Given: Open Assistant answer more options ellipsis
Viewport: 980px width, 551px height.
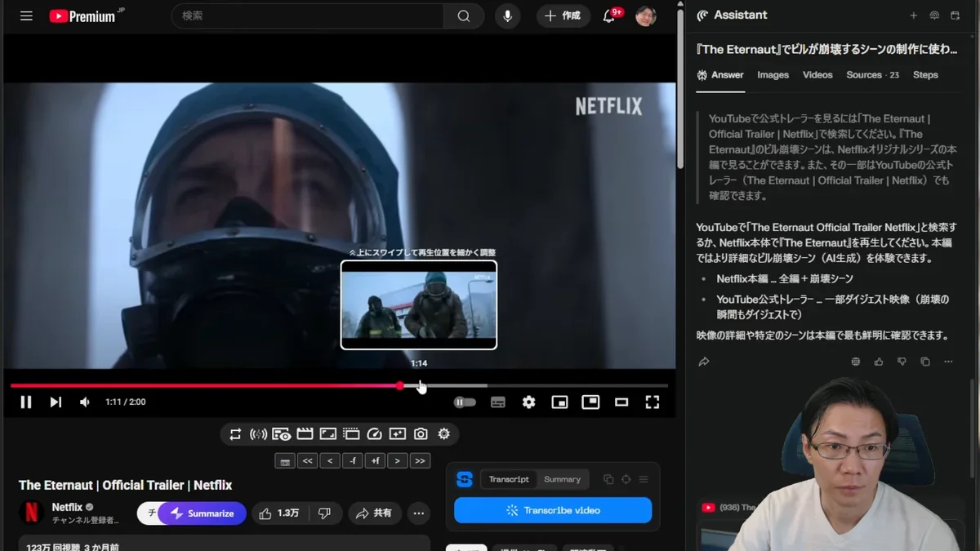Looking at the screenshot, I should (948, 362).
